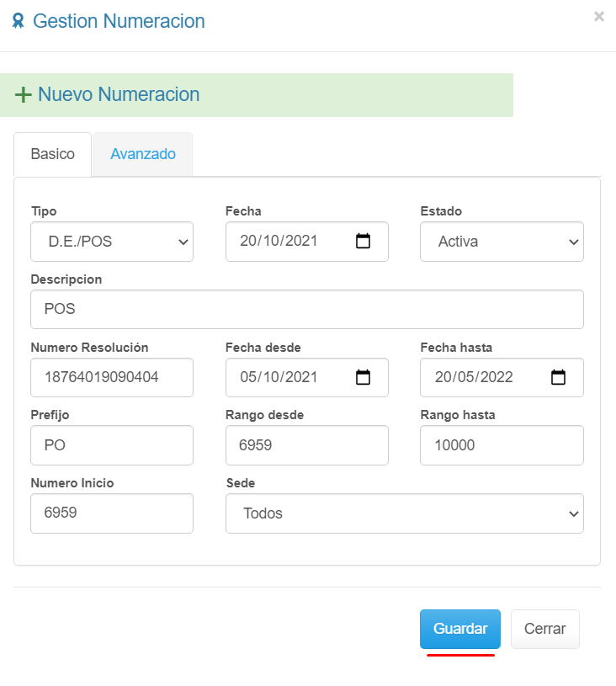Image resolution: width=616 pixels, height=686 pixels.
Task: Focus the Numero Inicio input field
Action: 112,513
